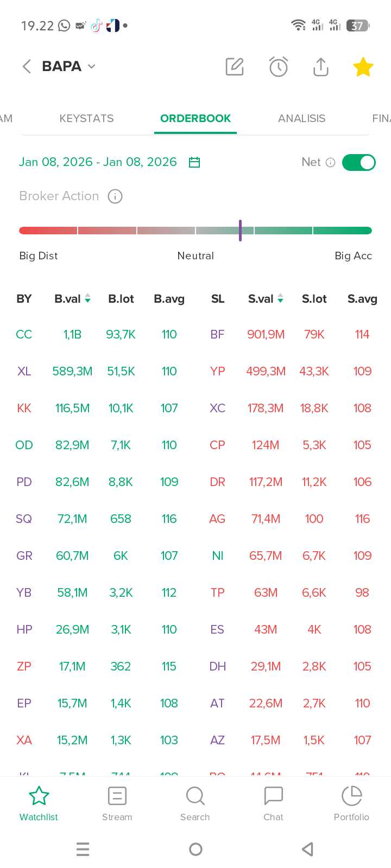Switch to the ANALISIS tab
Viewport: 391px width, 868px height.
(301, 118)
